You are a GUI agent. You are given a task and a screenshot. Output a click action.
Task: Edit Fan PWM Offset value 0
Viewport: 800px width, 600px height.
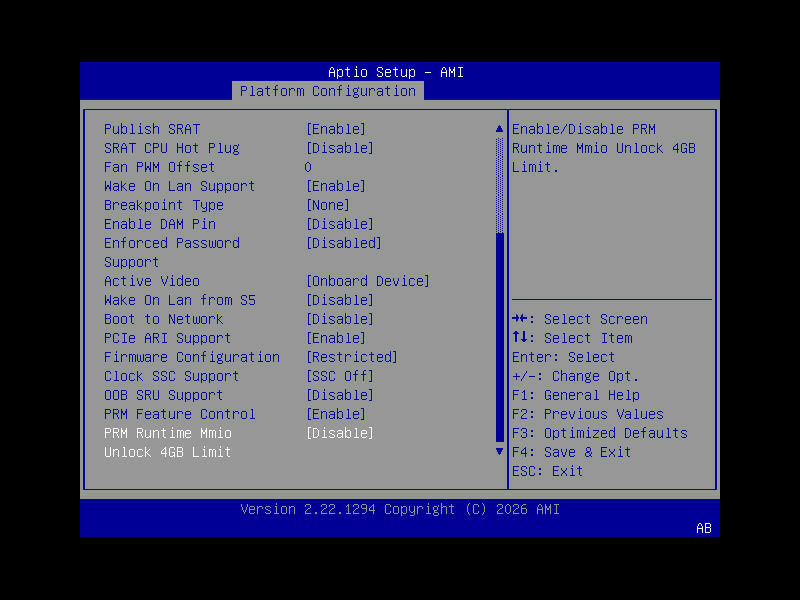[x=308, y=167]
